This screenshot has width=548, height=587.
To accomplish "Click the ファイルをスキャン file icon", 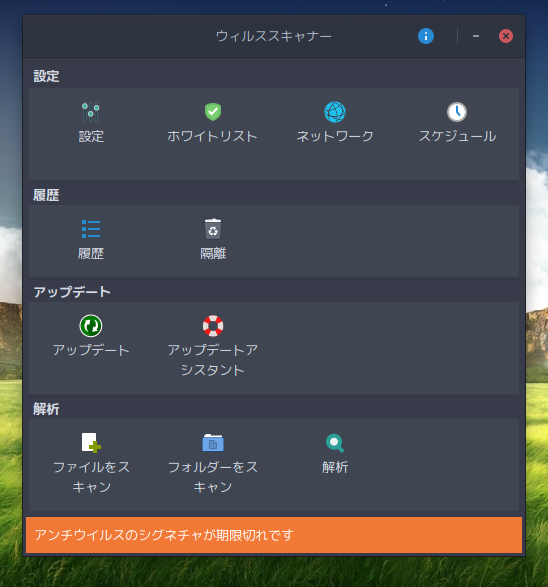I will coord(91,442).
